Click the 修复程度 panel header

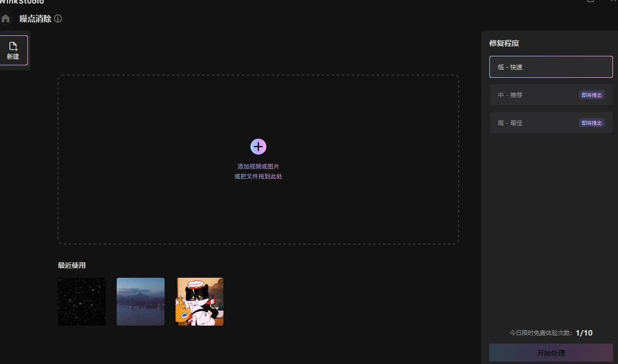(x=504, y=43)
